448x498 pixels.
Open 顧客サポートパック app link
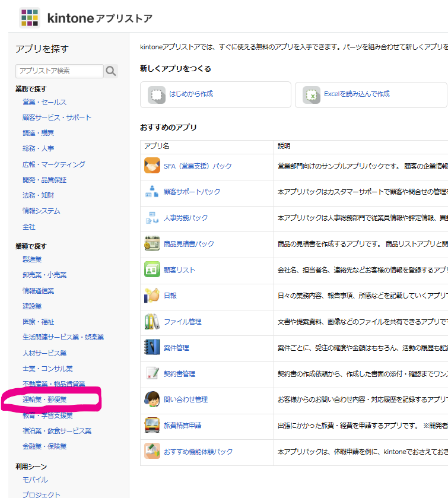coord(192,192)
